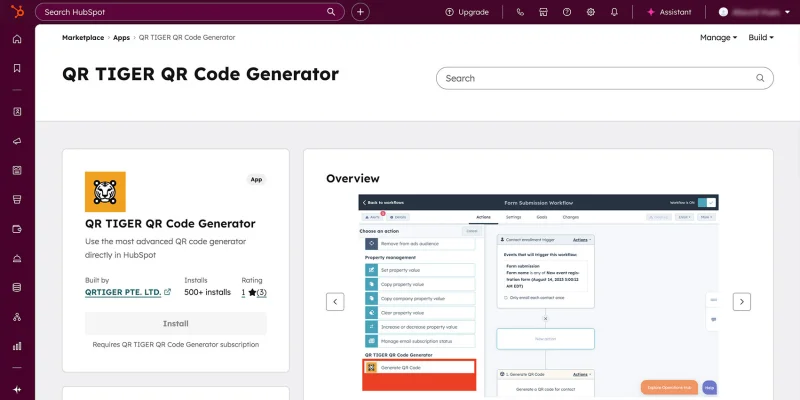Click the external link icon beside QRTIGER PTE. LTD.

click(167, 292)
